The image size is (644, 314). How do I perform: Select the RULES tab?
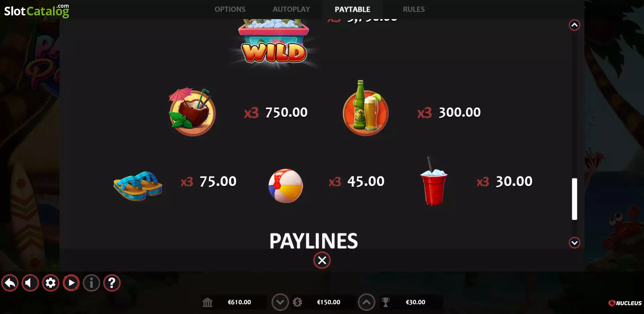click(414, 9)
